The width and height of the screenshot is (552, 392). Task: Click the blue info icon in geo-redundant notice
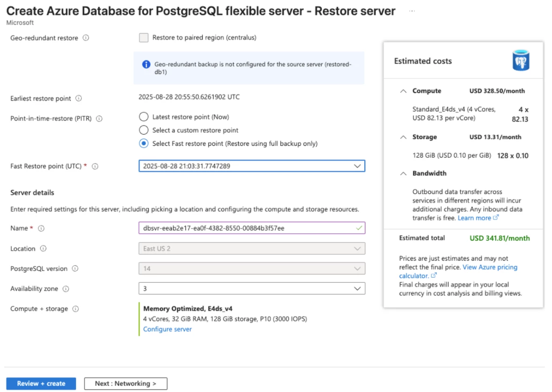pyautogui.click(x=146, y=64)
